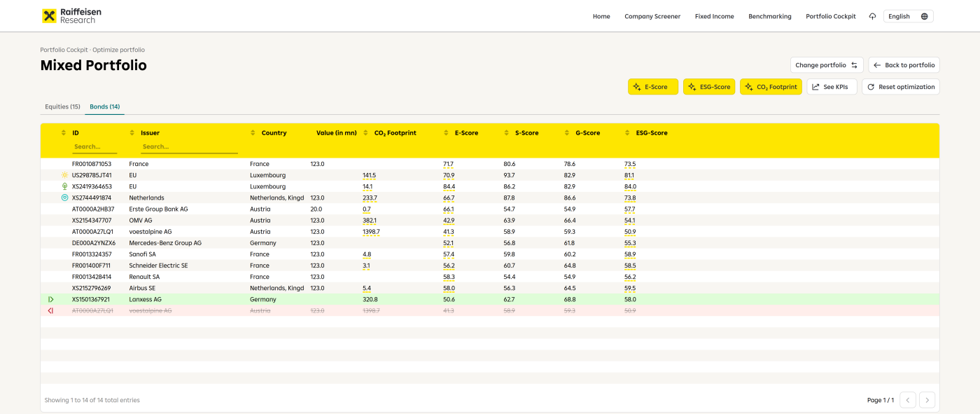Click the Raiffeisen Research logo
Viewport: 980px width, 414px height.
click(69, 16)
